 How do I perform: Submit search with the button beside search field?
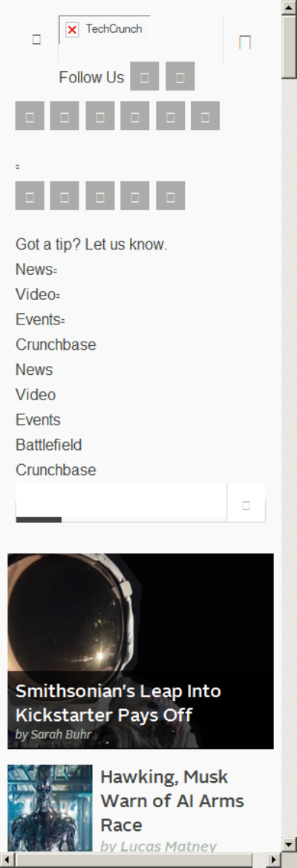246,503
